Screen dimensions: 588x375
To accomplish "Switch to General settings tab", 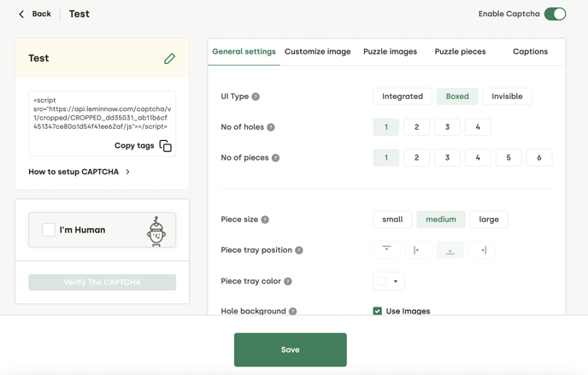I will click(244, 52).
